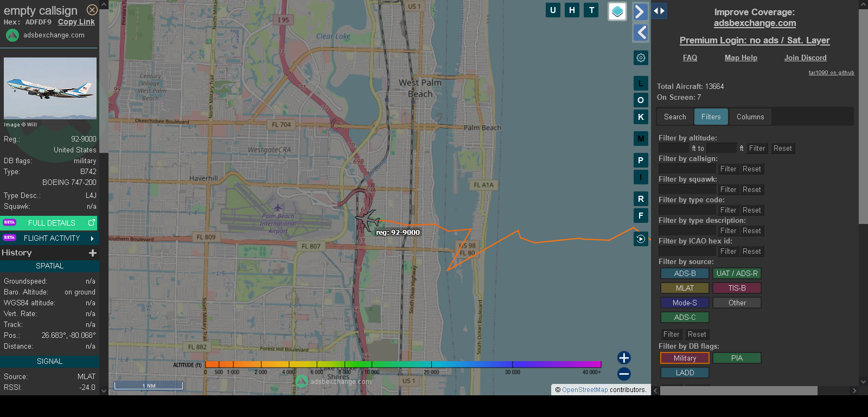Toggle the PIA DB flag filter
Screen dimensions: 868x417
(x=737, y=358)
